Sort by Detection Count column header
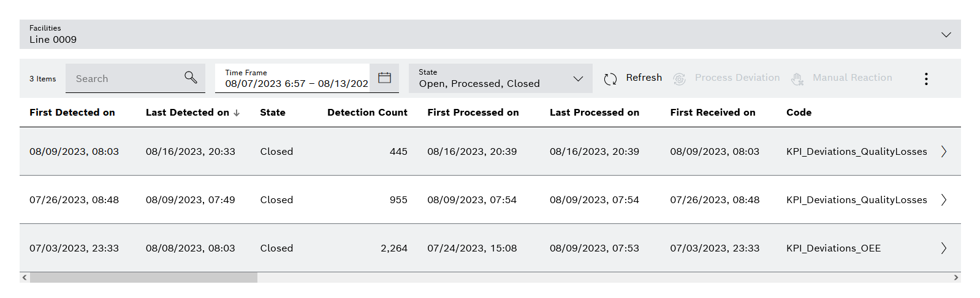The height and width of the screenshot is (298, 980). pos(367,113)
